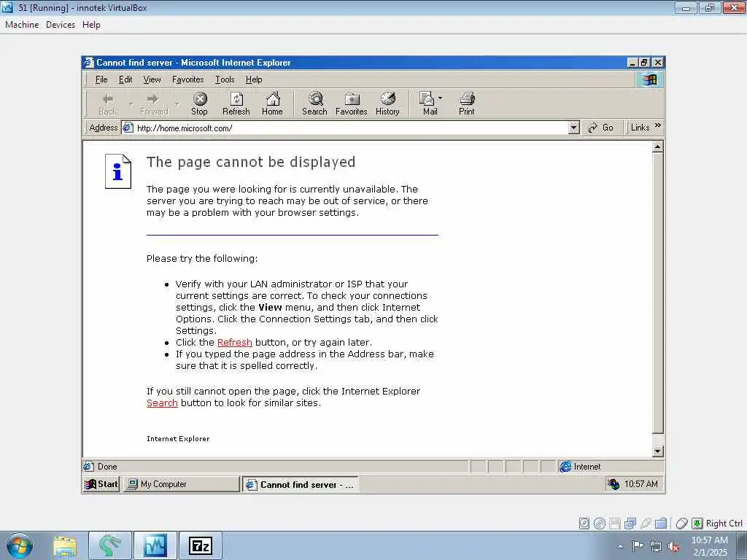Image resolution: width=747 pixels, height=560 pixels.
Task: Show the History toolbar icon
Action: (387, 104)
